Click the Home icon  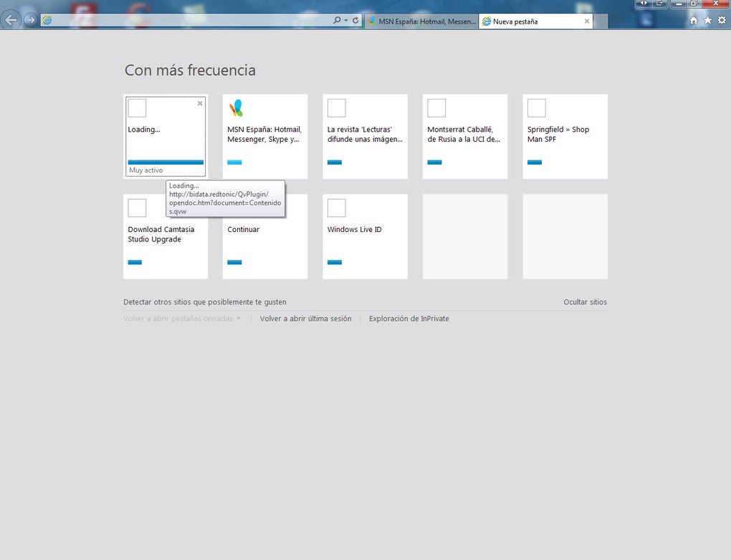coord(694,20)
